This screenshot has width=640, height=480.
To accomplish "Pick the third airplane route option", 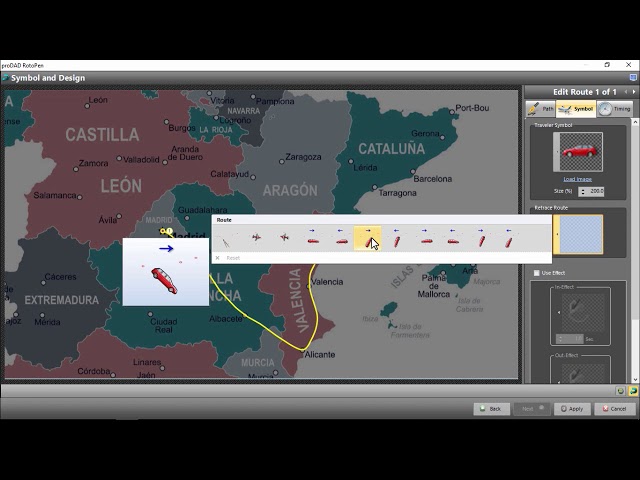I will tap(284, 238).
